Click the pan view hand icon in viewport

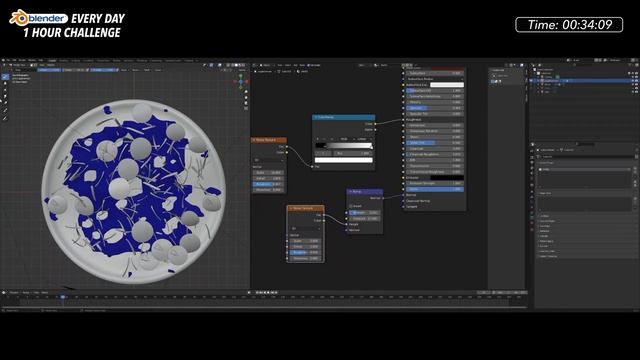point(246,98)
